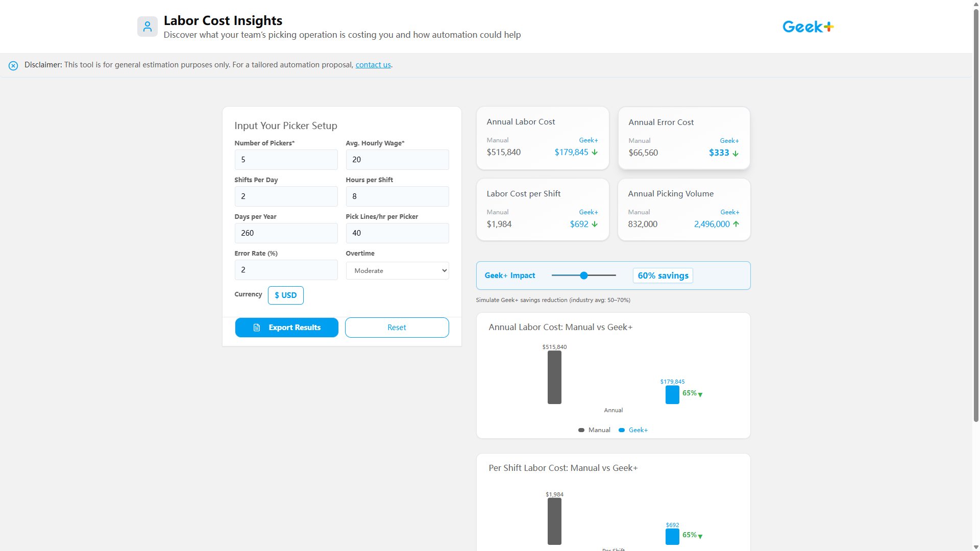Click the document icon on Export Results
This screenshot has width=980, height=551.
257,328
